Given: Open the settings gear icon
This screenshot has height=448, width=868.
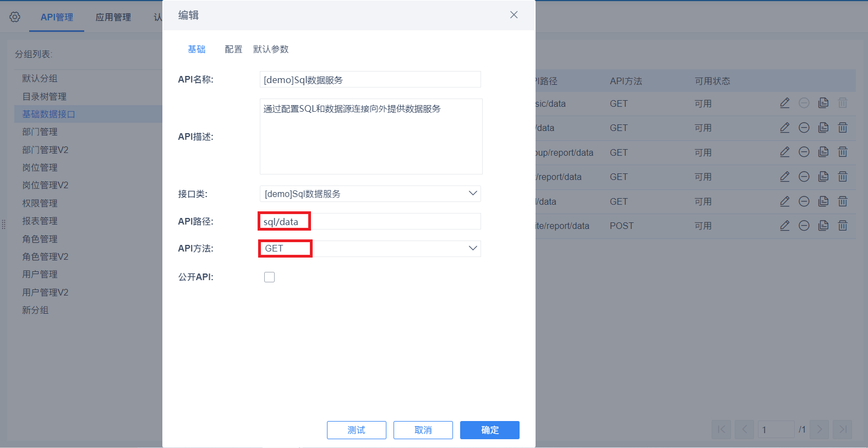Looking at the screenshot, I should 15,17.
